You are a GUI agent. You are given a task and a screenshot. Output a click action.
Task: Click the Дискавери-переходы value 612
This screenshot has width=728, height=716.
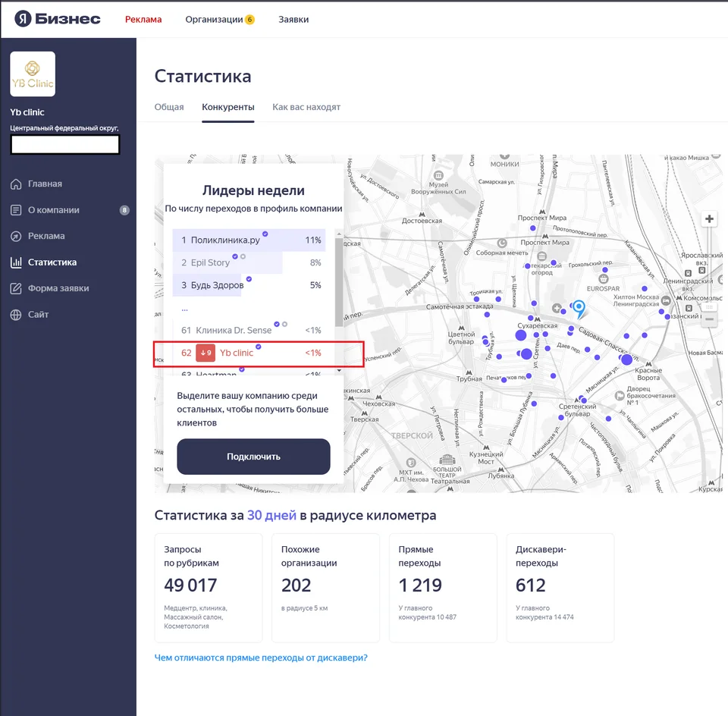pos(531,585)
